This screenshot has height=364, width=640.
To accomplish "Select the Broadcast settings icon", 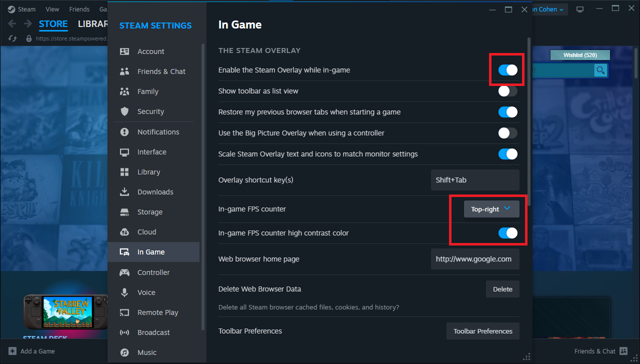I will coord(124,332).
